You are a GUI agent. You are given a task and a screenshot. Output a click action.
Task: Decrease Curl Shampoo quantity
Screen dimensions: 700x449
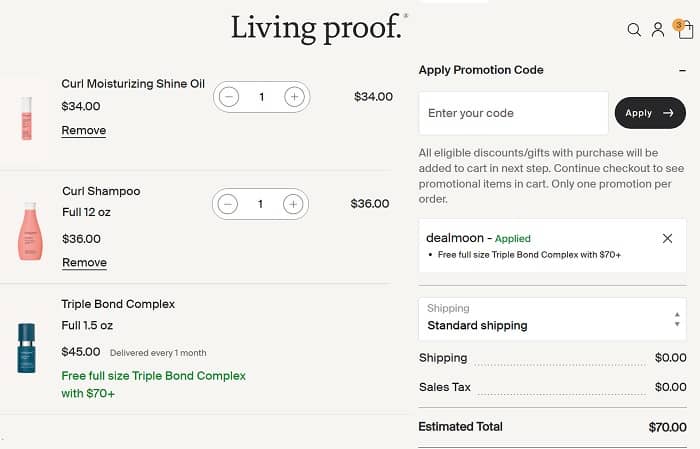click(x=228, y=204)
